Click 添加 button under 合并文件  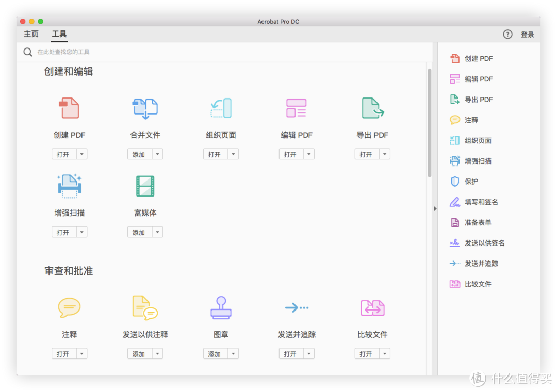point(140,154)
